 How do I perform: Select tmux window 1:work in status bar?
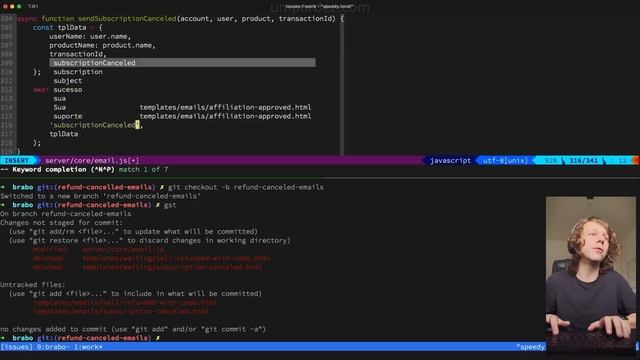coord(88,347)
